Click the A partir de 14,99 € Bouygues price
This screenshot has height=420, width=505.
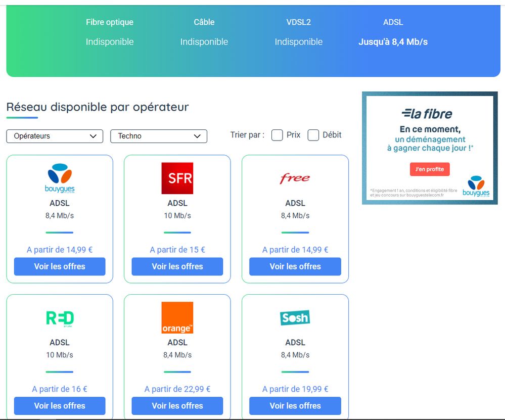(x=60, y=250)
